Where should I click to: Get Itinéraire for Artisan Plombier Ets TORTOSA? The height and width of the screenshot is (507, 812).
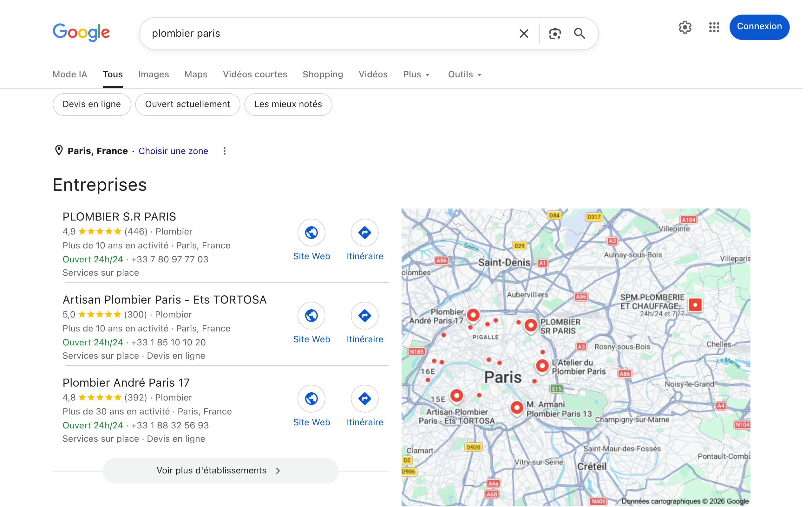click(x=364, y=316)
